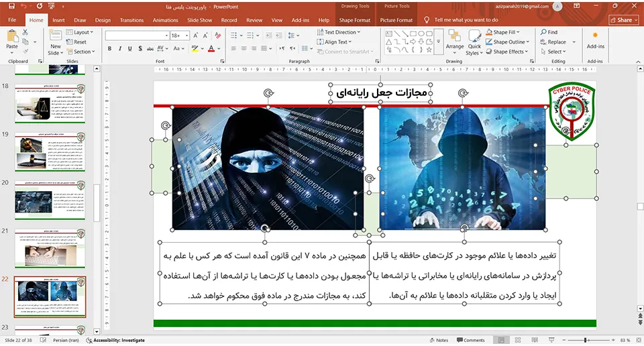Click the Add-ins icon
Viewport: 644px width, 346px height.
point(595,40)
